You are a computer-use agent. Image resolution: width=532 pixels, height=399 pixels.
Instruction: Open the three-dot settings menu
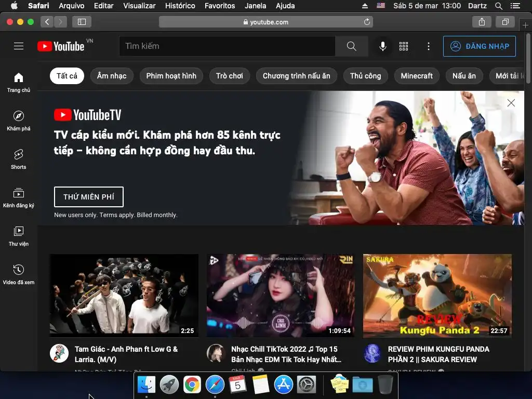coord(429,46)
